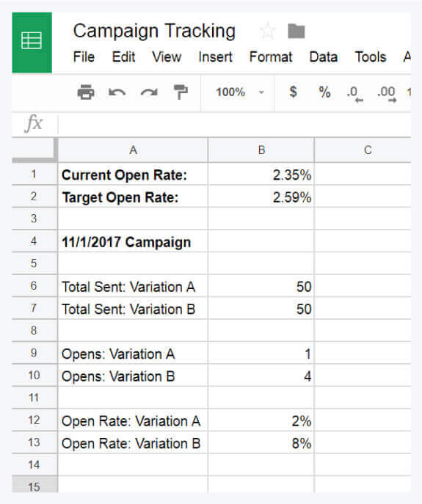The image size is (422, 504).
Task: Redo the last action
Action: click(149, 92)
